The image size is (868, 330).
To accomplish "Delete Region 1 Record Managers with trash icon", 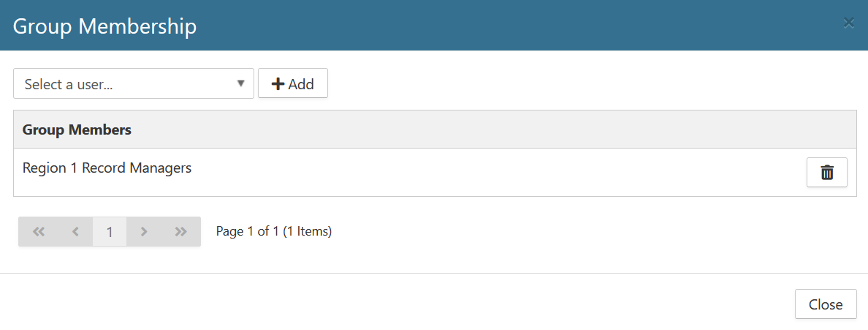I will [826, 173].
